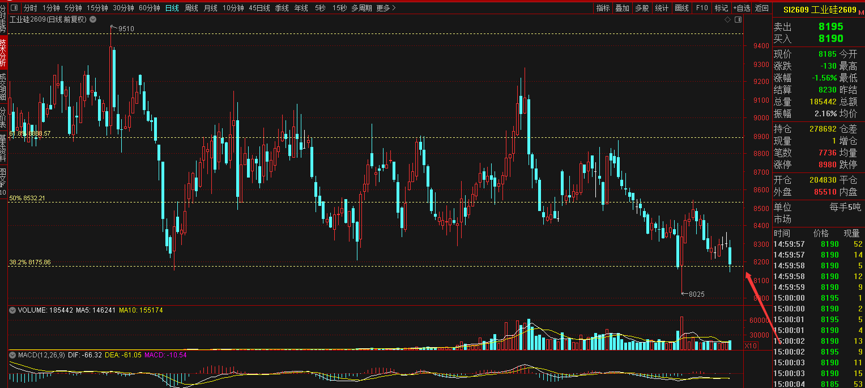
Task: Select the 年线 yearly period
Action: point(301,8)
